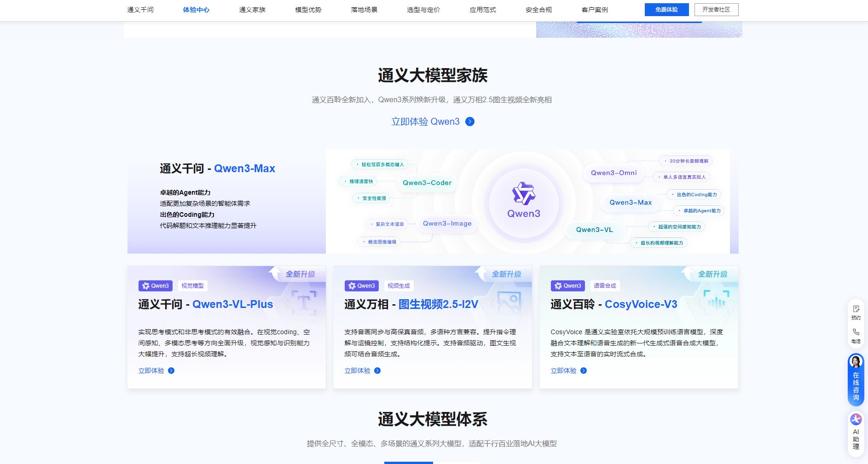Viewport: 868px width, 464px height.
Task: Select Qwen3-Coder node in diagram
Action: pos(427,183)
